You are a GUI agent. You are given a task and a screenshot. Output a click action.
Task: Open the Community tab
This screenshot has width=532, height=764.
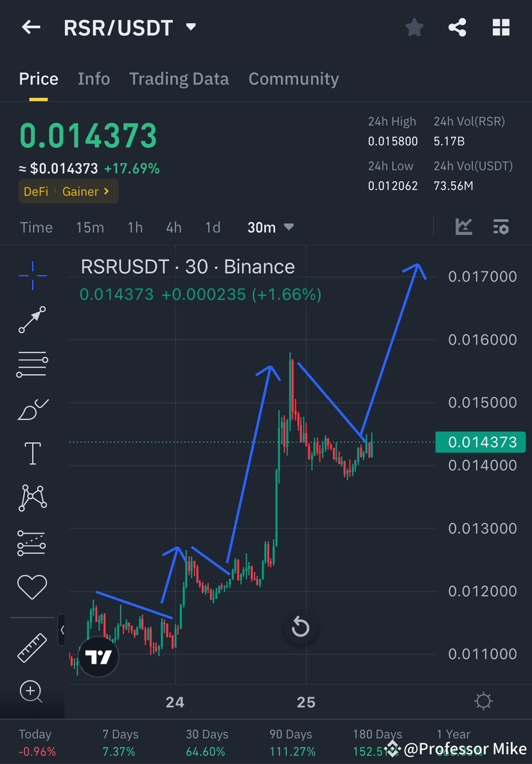pos(294,78)
